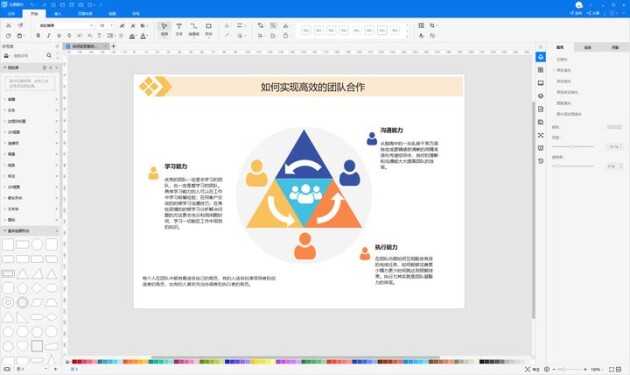Choose the Select pointer tool
The image size is (630, 375).
(164, 29)
